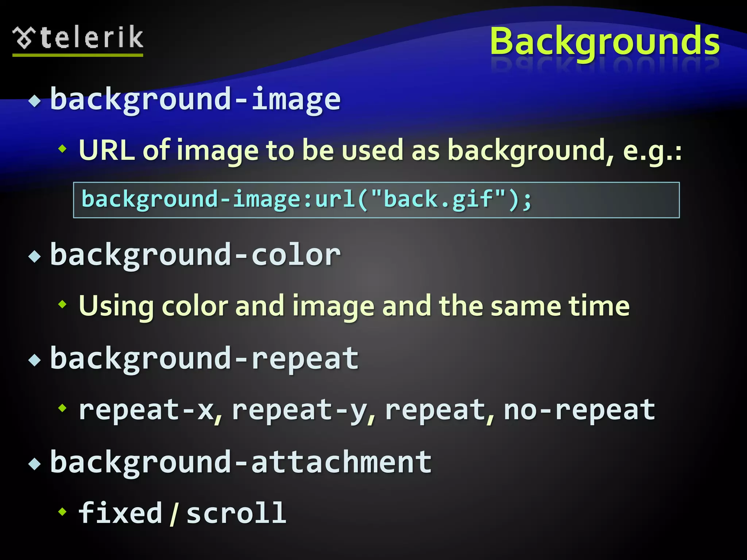747x560 pixels.
Task: Click the diamond bullet beside background-attachment
Action: pos(35,464)
